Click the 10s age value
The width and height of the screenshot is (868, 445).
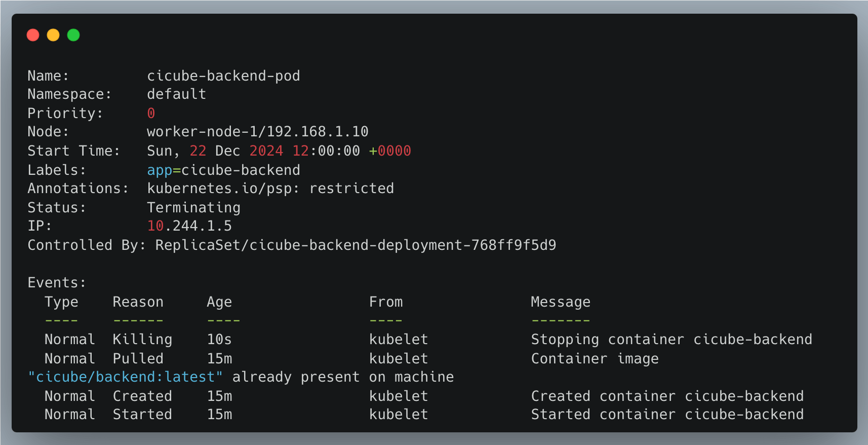coord(219,340)
